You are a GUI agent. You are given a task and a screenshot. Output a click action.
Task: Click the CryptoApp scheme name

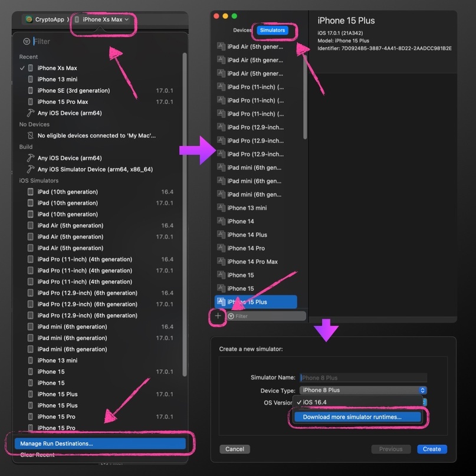tap(50, 19)
